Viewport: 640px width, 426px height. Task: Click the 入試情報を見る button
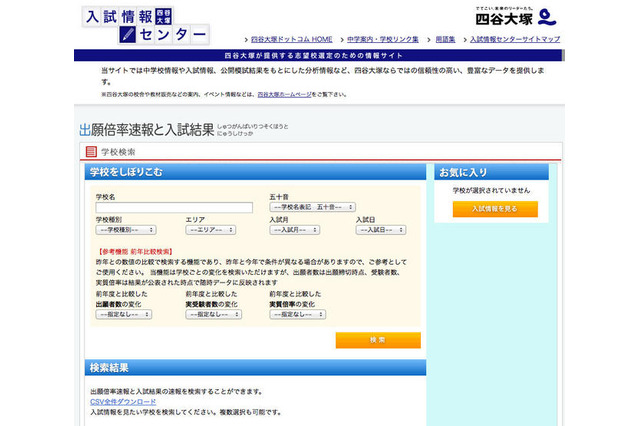pos(487,209)
